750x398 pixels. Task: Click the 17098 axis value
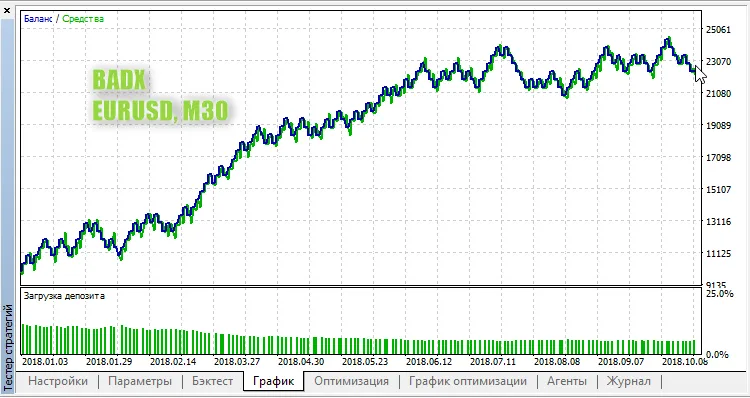click(x=718, y=157)
